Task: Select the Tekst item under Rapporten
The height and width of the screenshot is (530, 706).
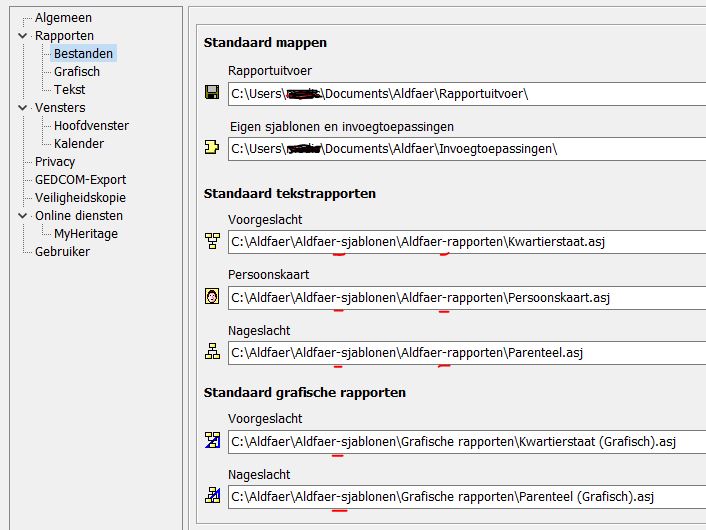Action: coord(69,90)
